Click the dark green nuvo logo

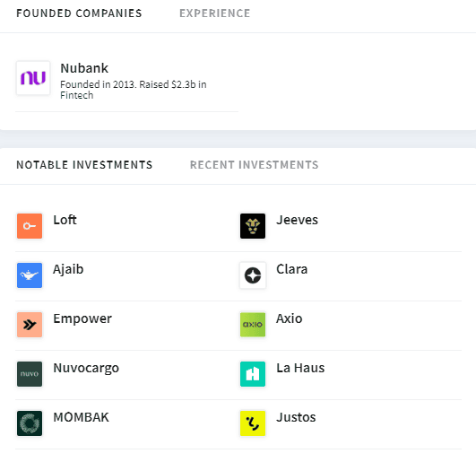pyautogui.click(x=30, y=374)
